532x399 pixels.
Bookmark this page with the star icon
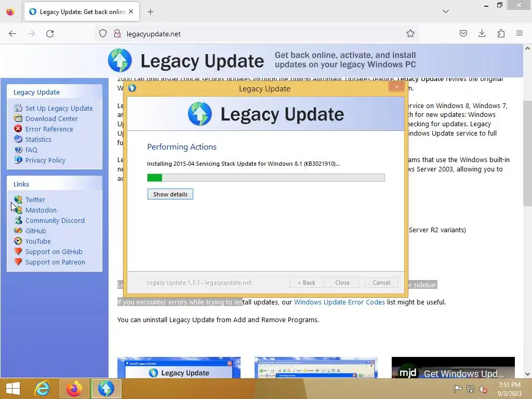[410, 34]
